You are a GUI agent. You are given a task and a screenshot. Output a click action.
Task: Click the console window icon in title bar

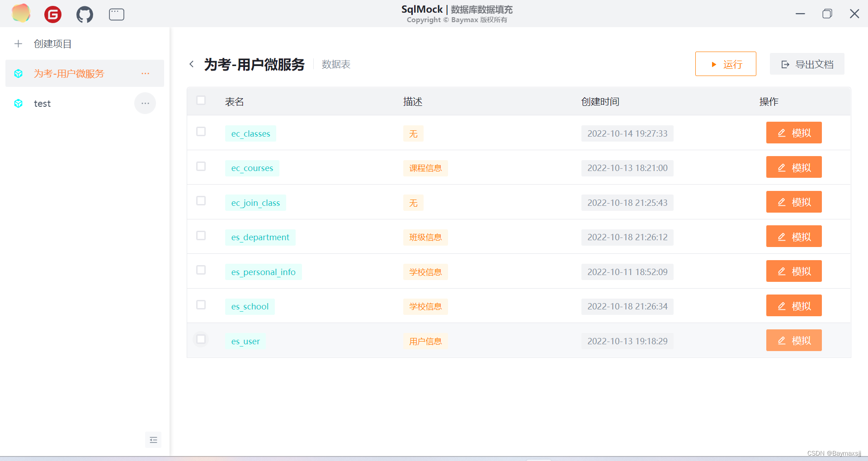point(117,14)
